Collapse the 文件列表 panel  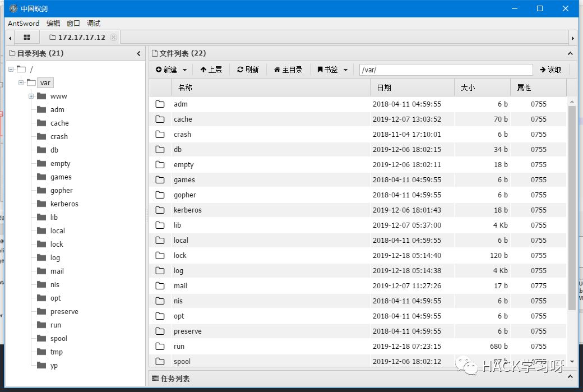pos(570,53)
